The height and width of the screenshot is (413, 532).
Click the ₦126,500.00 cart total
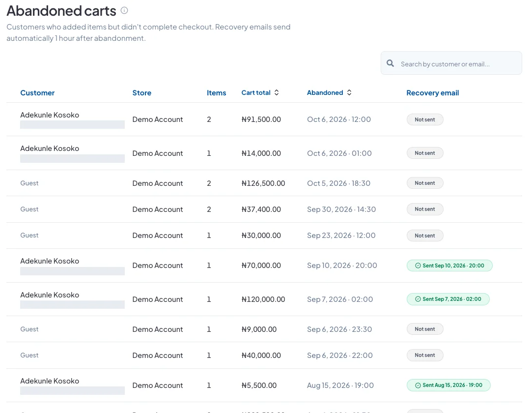(x=263, y=183)
